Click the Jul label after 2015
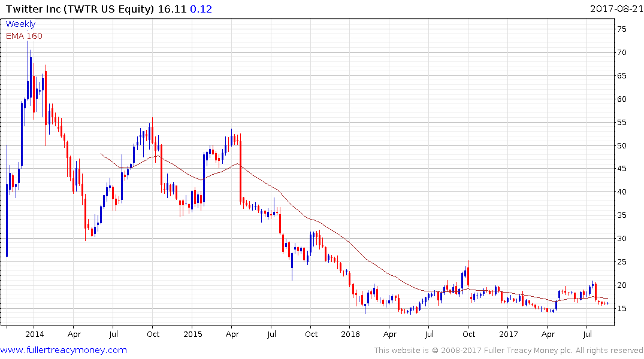 271,334
